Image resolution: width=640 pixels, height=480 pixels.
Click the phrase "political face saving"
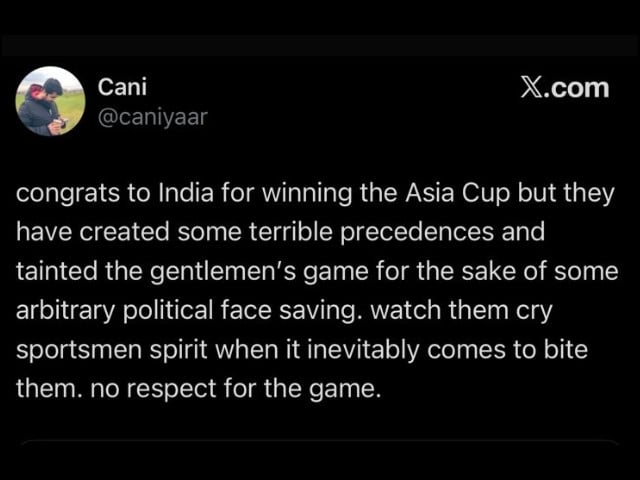click(x=250, y=311)
